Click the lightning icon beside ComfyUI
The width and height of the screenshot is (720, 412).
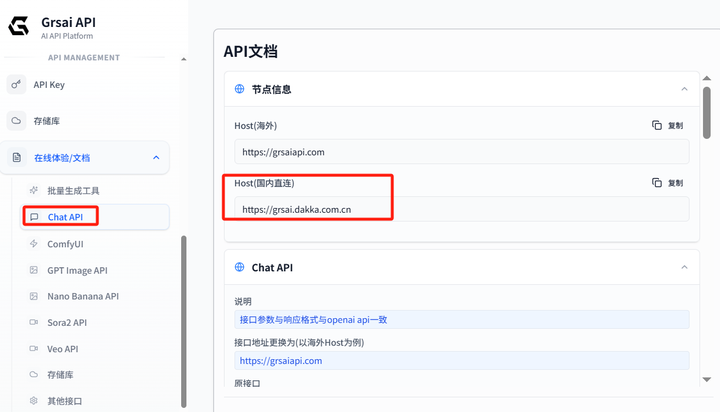coord(34,243)
